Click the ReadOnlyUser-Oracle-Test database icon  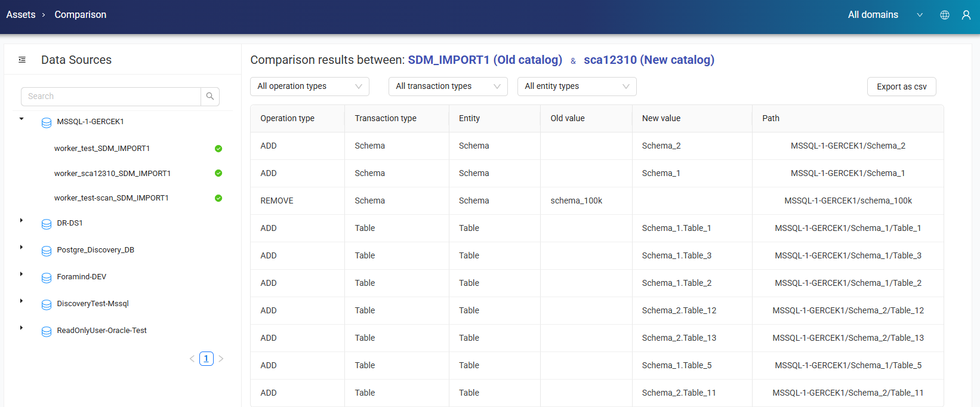pos(47,331)
